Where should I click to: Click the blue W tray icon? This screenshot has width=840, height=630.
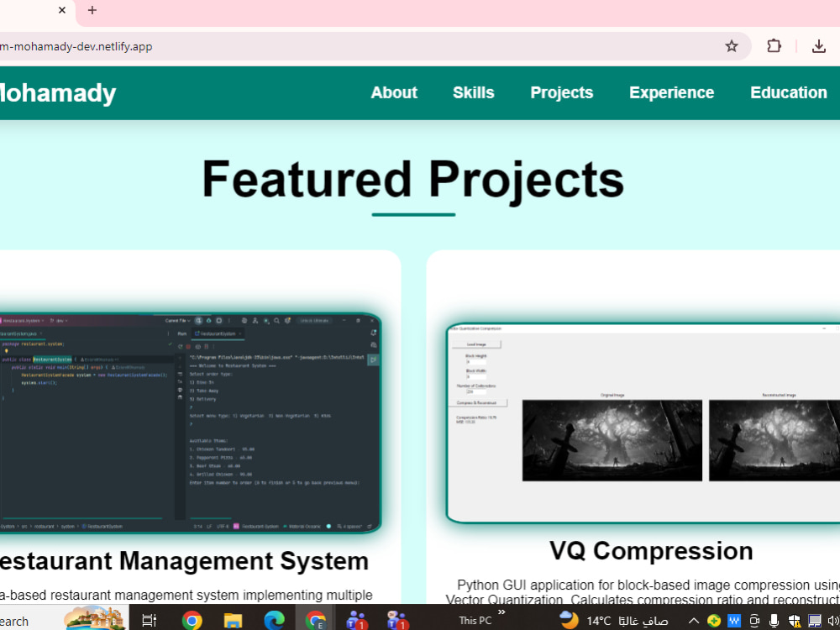[734, 621]
